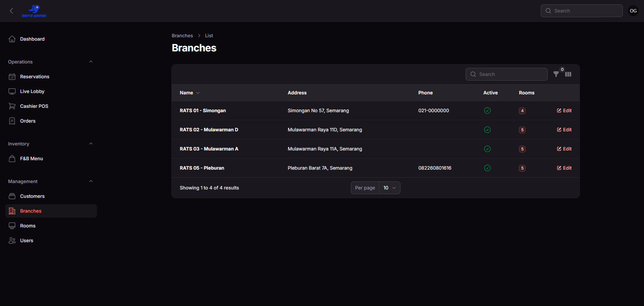Edit the RATS 03 - Mulawarman A branch

(x=564, y=149)
